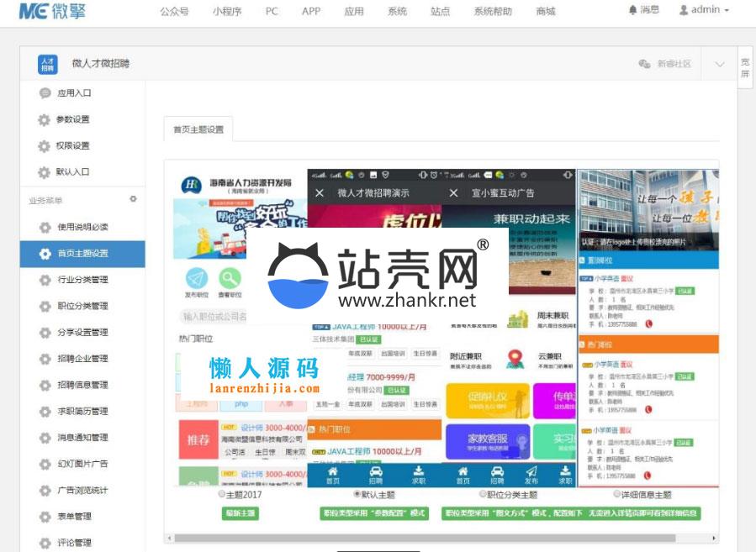Open 求职简历管理 in the sidebar
This screenshot has height=552, width=756.
click(x=82, y=412)
